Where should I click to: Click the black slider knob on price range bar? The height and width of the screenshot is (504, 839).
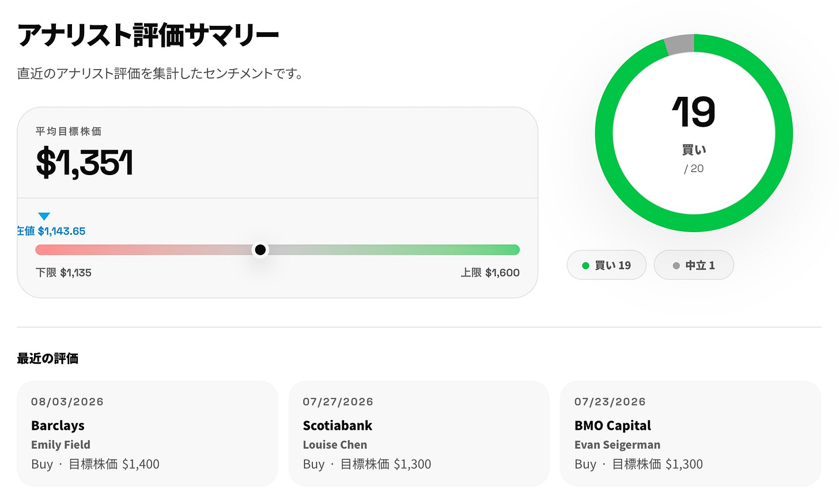[x=260, y=249]
